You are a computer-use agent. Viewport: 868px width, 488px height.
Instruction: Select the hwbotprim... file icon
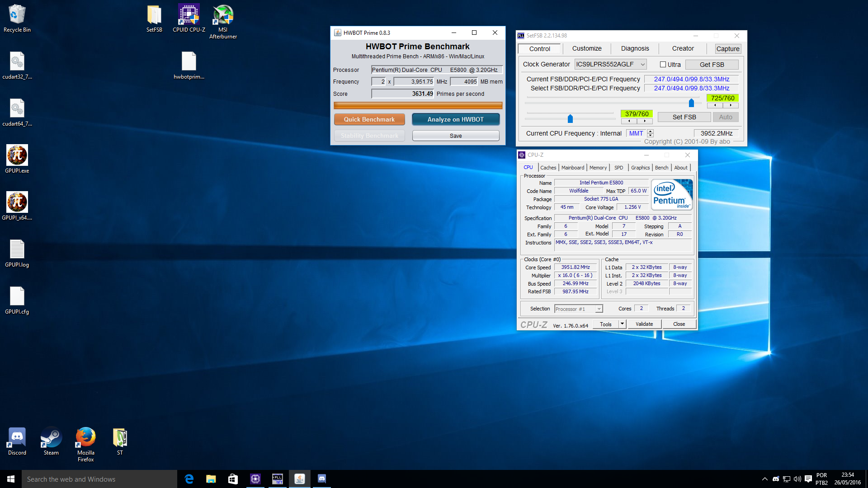(189, 66)
